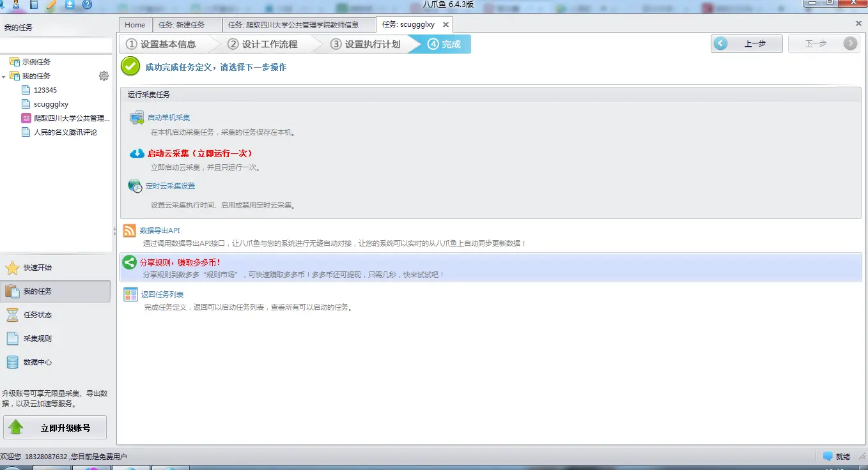Click the grid icon for 返回任务列表
The height and width of the screenshot is (470, 868).
(130, 294)
